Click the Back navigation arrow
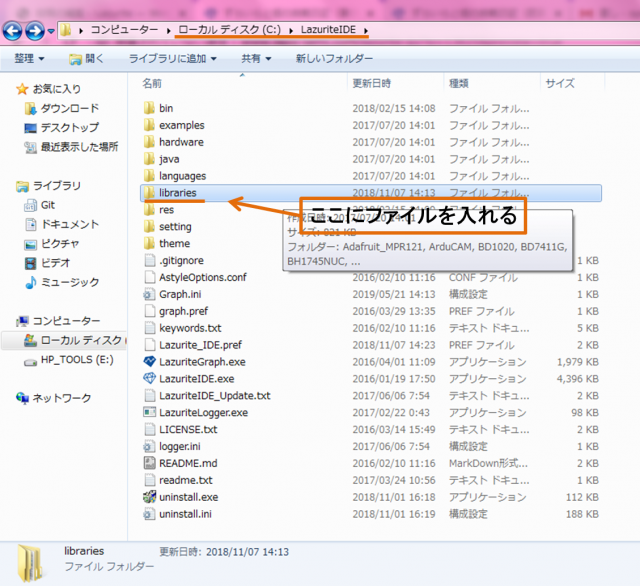 tap(12, 31)
